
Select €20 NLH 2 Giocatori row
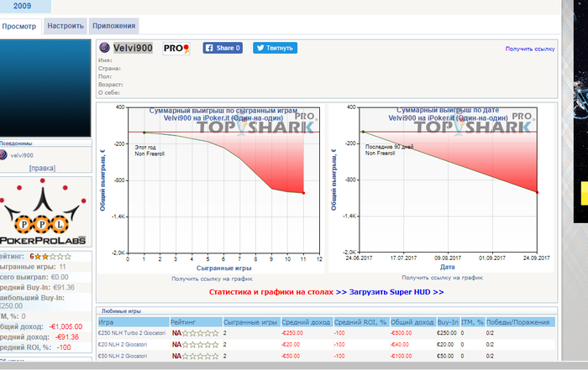click(326, 345)
